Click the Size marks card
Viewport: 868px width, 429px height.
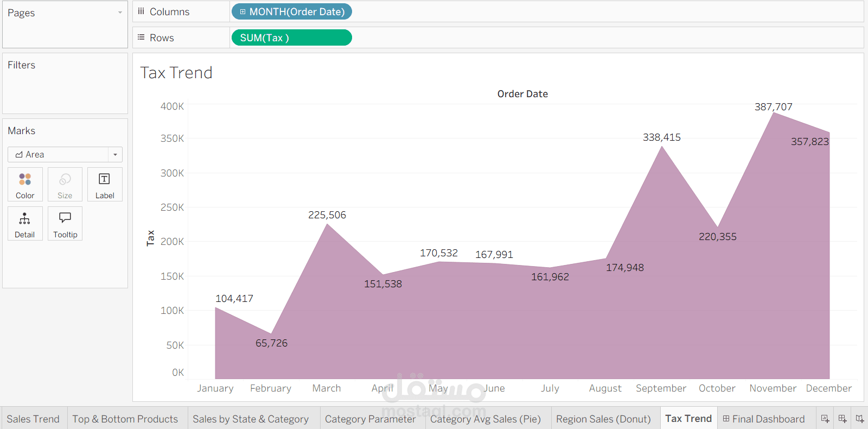[x=65, y=185]
